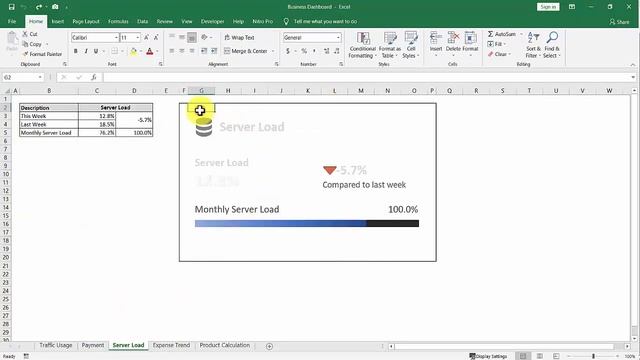Image resolution: width=640 pixels, height=360 pixels.
Task: Open the Developer tab
Action: pyautogui.click(x=212, y=21)
